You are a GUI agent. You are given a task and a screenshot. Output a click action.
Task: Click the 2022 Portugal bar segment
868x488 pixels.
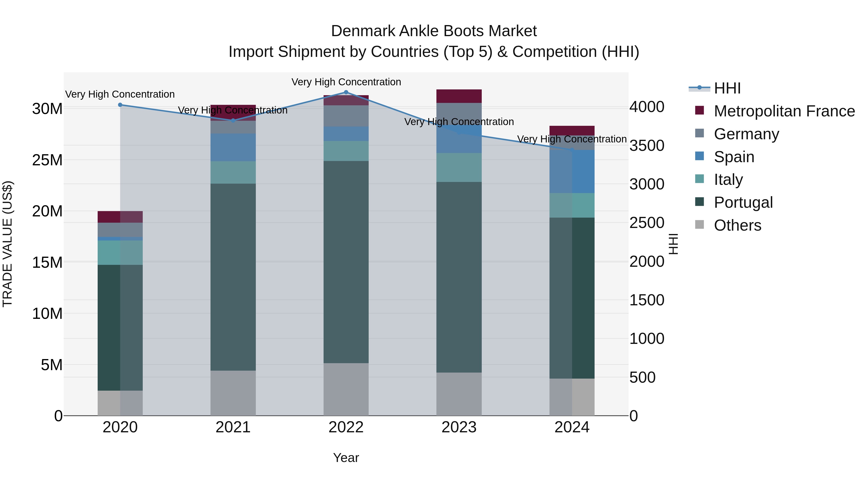[346, 262]
